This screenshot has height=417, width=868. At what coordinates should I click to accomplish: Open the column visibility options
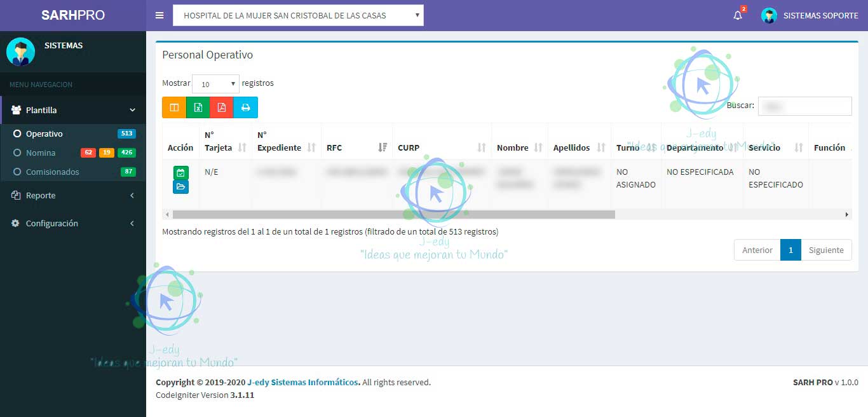pos(173,107)
